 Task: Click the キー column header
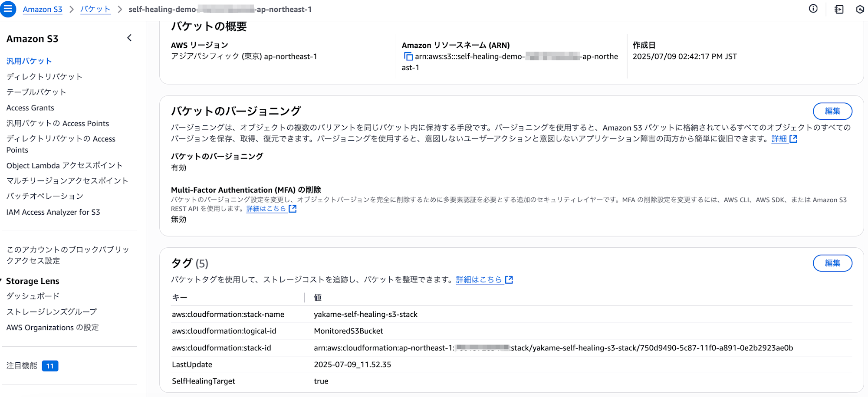pyautogui.click(x=180, y=298)
